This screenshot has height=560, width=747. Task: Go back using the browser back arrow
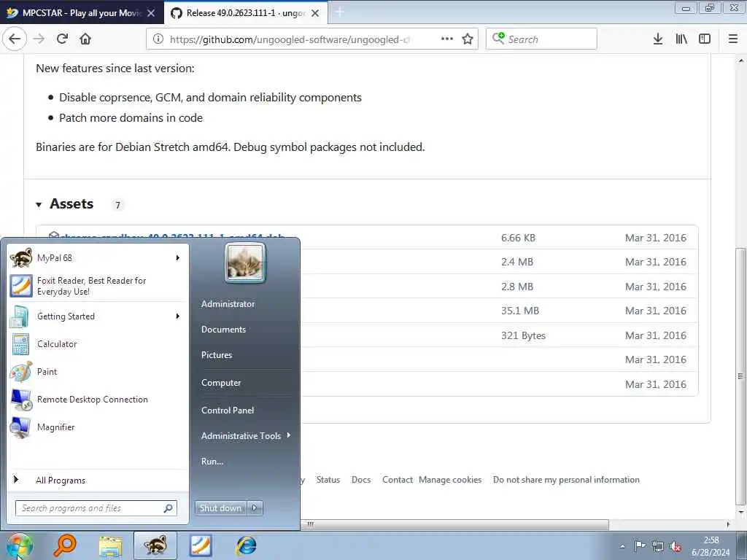15,39
